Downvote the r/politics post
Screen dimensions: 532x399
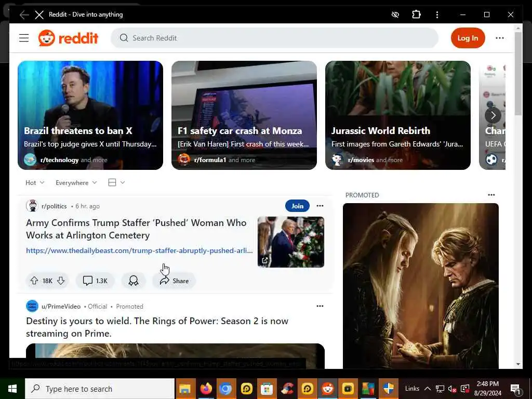pos(61,281)
